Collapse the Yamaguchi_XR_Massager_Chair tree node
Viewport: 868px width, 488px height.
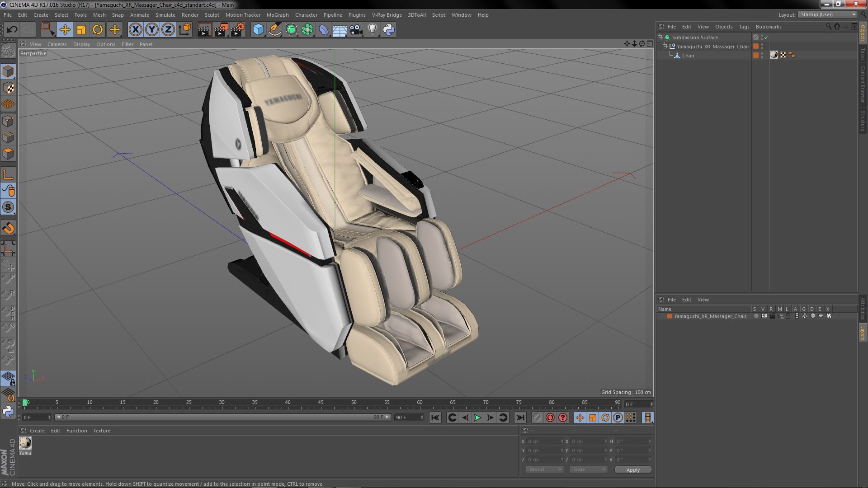pos(665,47)
